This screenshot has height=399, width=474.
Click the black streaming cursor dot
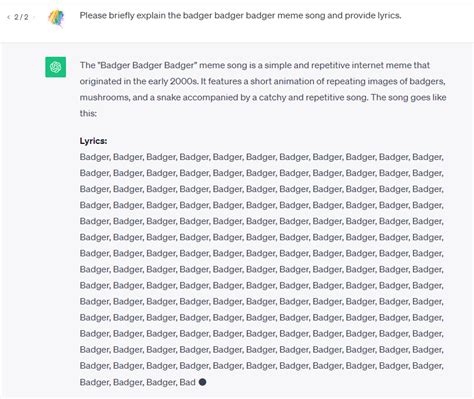click(x=202, y=382)
